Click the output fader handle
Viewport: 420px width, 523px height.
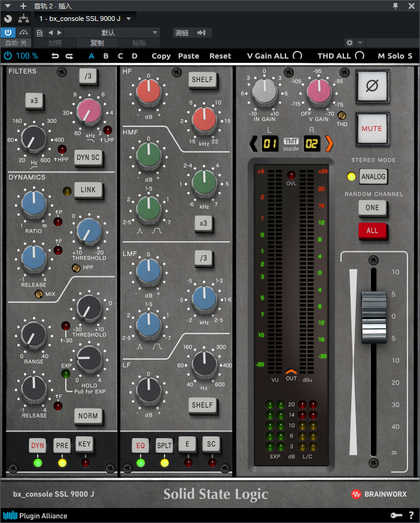pos(374,317)
